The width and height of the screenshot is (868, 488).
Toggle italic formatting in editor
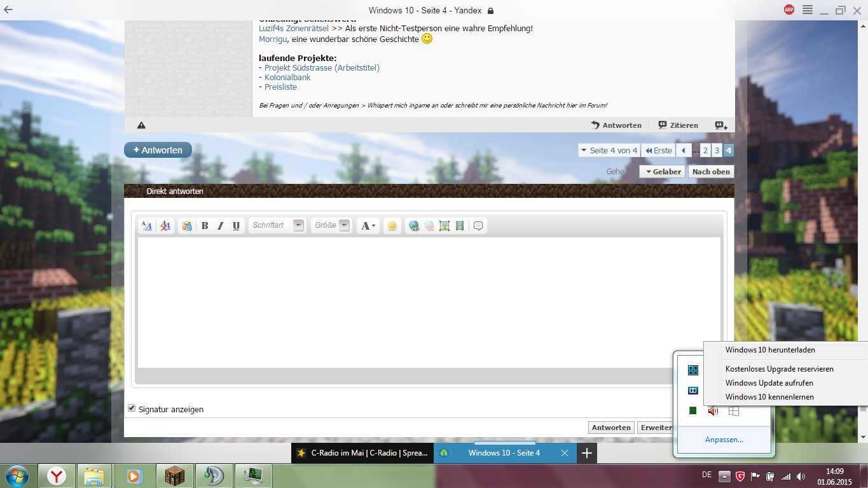pos(221,226)
